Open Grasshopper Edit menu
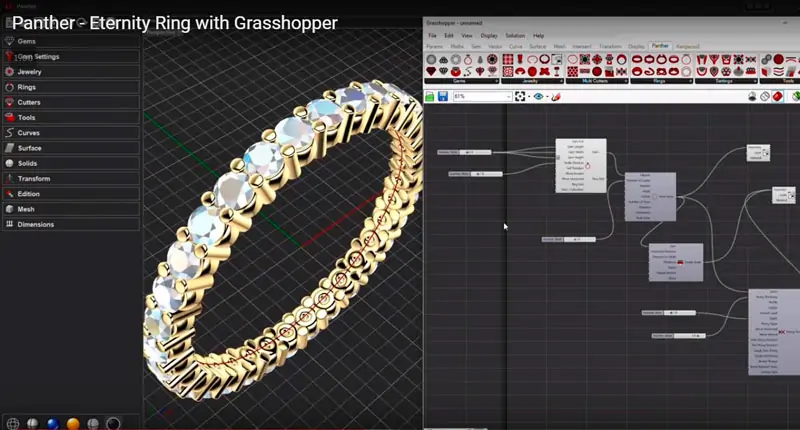The height and width of the screenshot is (430, 800). coord(448,36)
